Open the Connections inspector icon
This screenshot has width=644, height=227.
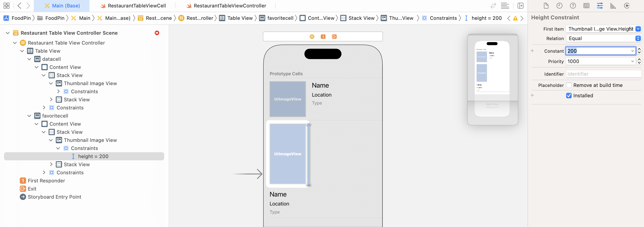point(626,6)
